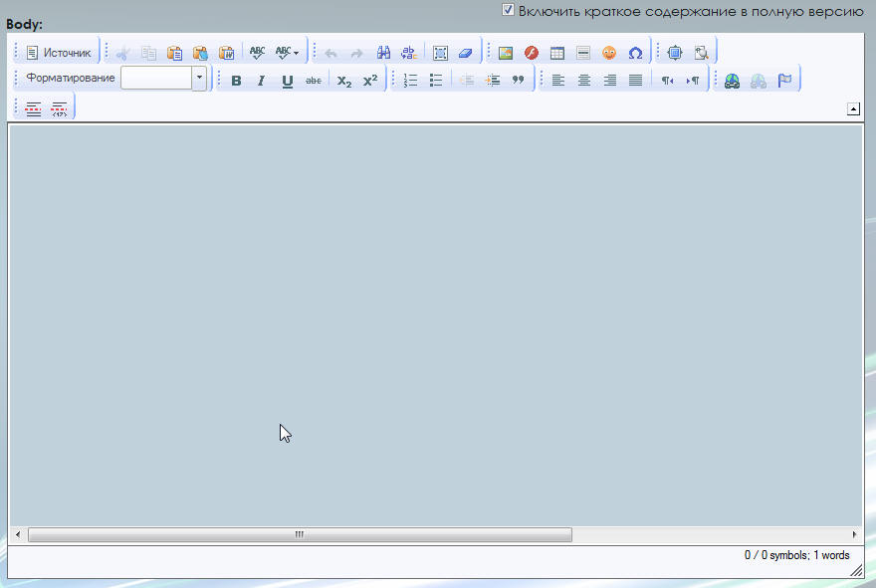Click the Источник (Source) button
Viewport: 876px width, 588px height.
point(59,53)
